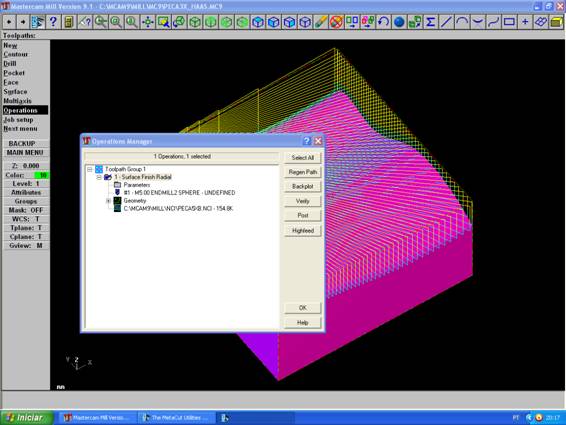
Task: Click the question mark help button in Operations Manager
Action: [x=306, y=141]
